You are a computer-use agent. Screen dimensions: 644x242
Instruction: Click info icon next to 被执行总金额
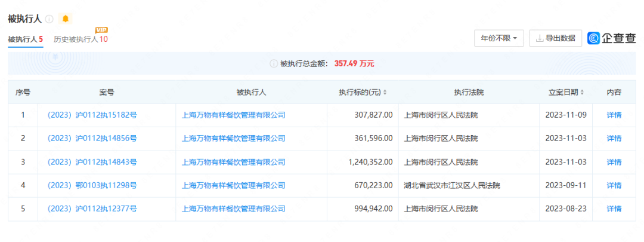click(274, 63)
